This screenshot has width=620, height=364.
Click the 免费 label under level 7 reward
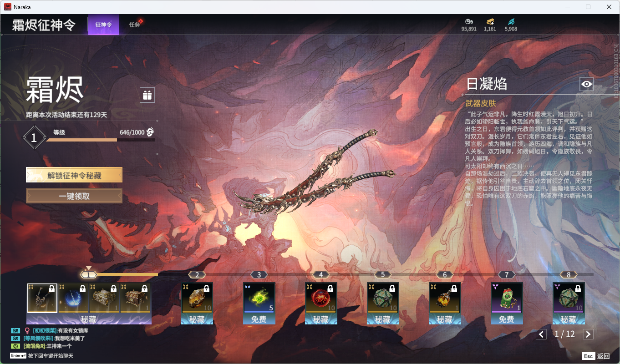click(507, 319)
